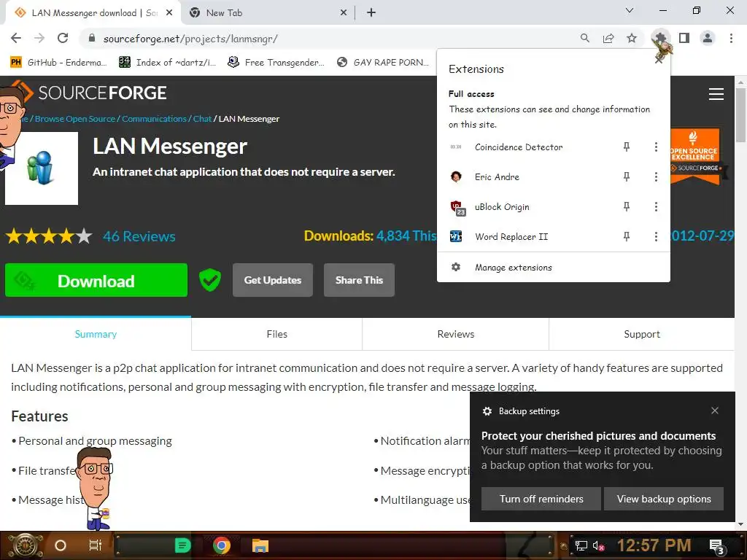This screenshot has height=560, width=747.
Task: Open the GitHub - Enderma... bookmark
Action: tap(58, 63)
